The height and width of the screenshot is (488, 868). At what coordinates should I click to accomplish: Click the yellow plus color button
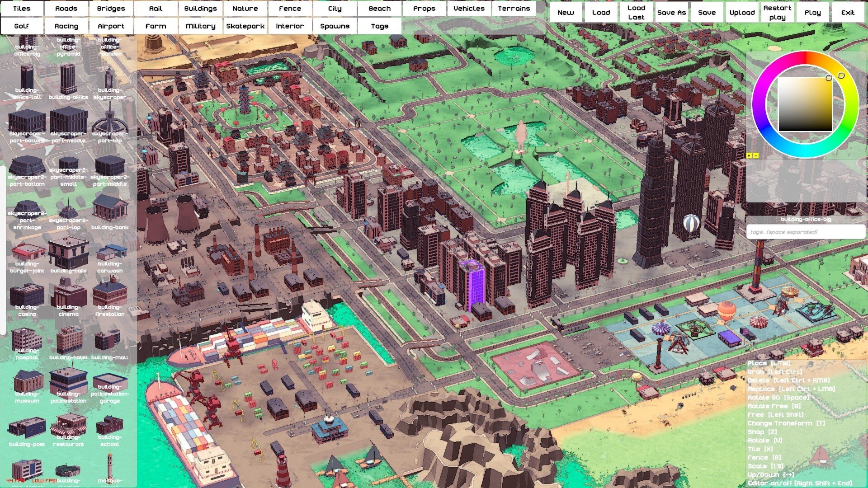(x=749, y=156)
